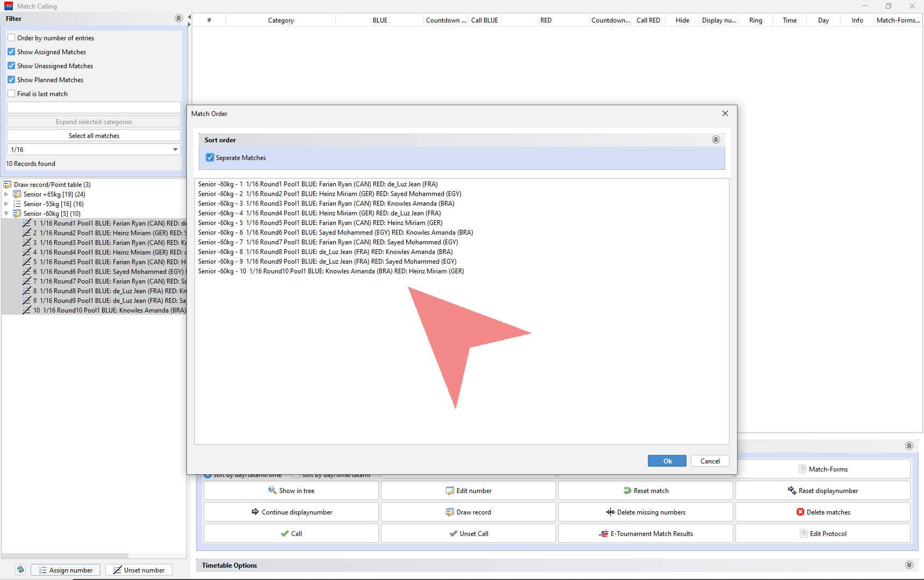Toggle the Final is last match checkbox

[x=11, y=93]
